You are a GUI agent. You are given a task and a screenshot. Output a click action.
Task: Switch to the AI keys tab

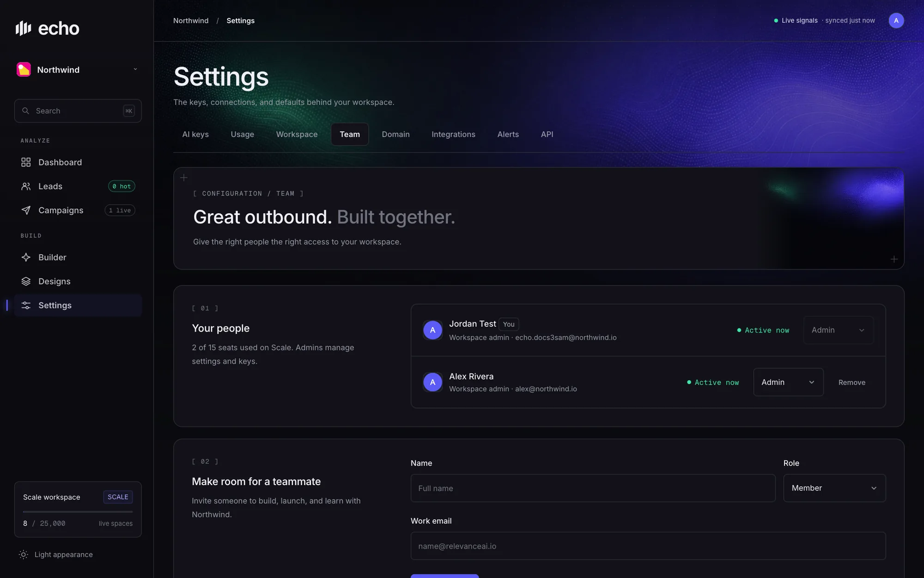(x=195, y=135)
